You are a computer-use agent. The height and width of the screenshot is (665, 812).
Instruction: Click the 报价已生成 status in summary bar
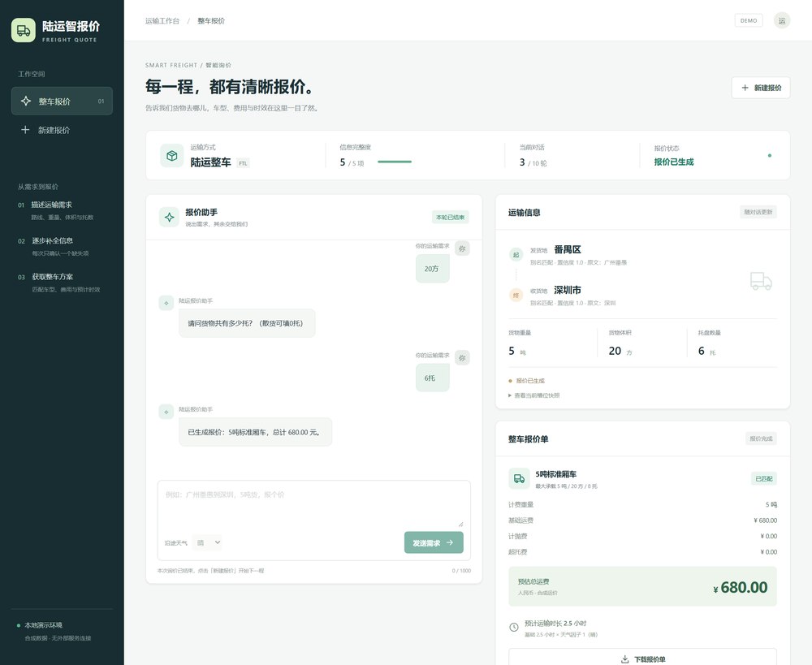click(674, 162)
